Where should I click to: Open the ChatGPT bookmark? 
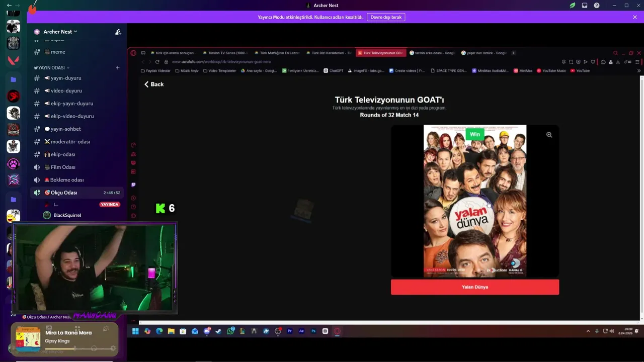click(334, 71)
